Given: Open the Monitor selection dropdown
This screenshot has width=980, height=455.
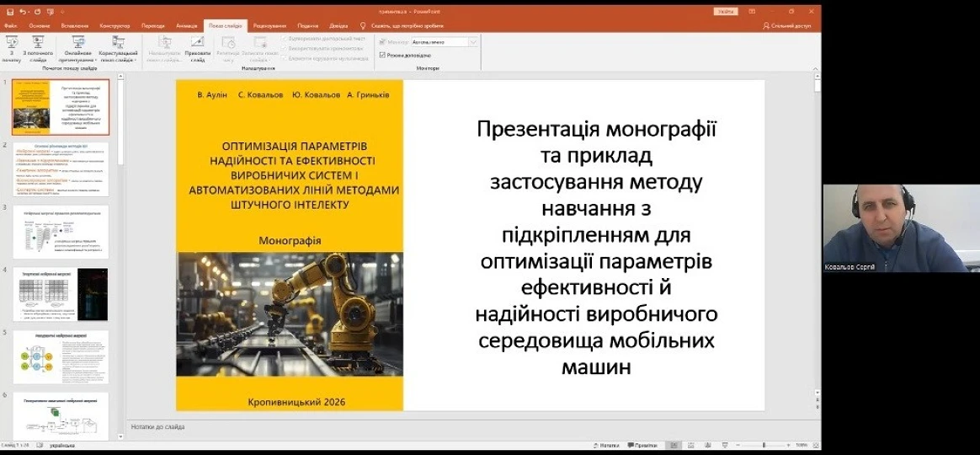Looking at the screenshot, I should [x=473, y=42].
